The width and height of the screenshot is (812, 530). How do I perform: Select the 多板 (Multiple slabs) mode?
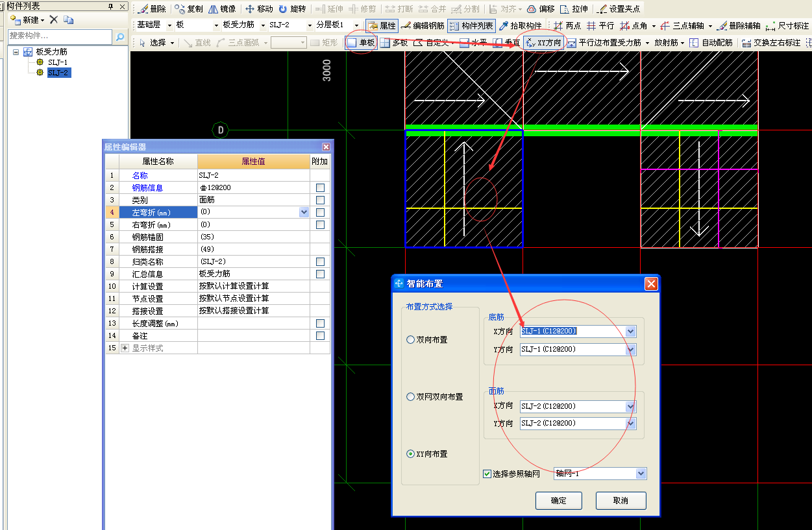pos(394,43)
